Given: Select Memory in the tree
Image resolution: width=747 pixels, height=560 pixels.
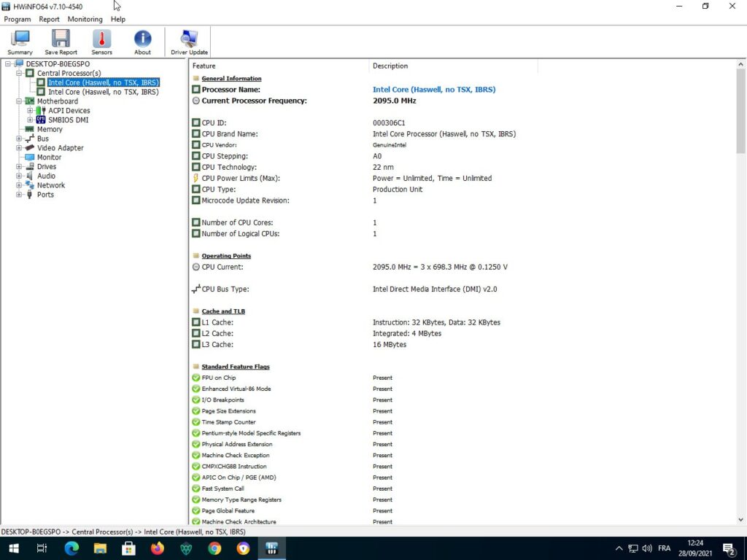Looking at the screenshot, I should [x=50, y=130].
